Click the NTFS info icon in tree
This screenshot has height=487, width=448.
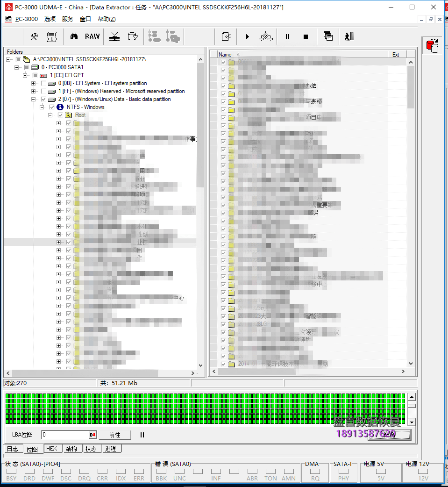[60, 107]
